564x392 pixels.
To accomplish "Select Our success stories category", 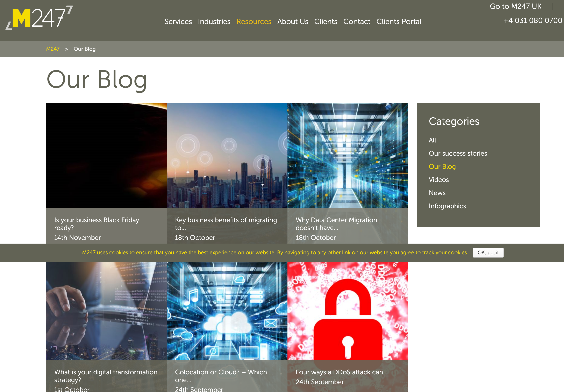I will click(458, 153).
